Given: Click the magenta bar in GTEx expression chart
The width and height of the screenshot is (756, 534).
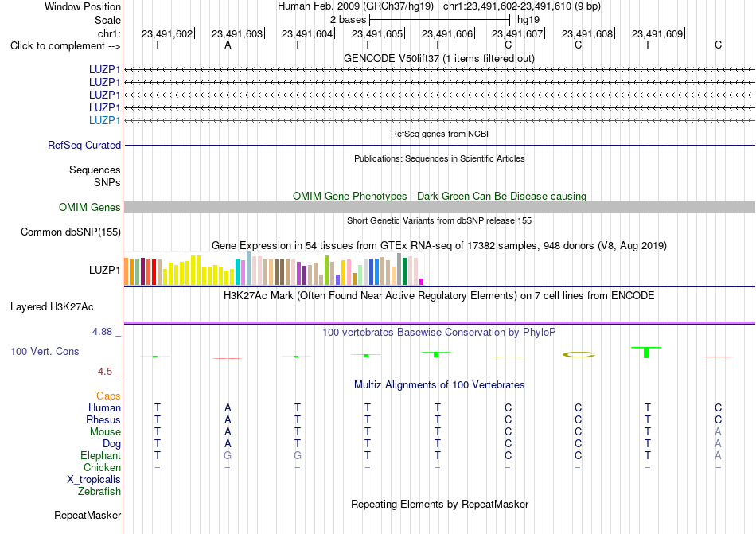Looking at the screenshot, I should click(x=422, y=282).
